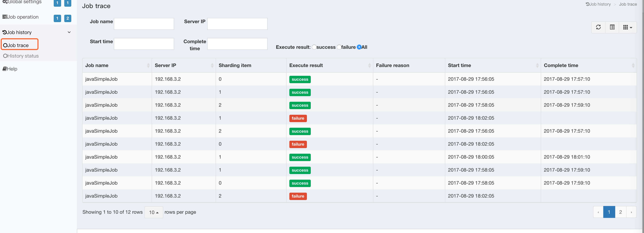Sort by Execute result column arrows
This screenshot has width=644, height=233.
click(x=369, y=65)
